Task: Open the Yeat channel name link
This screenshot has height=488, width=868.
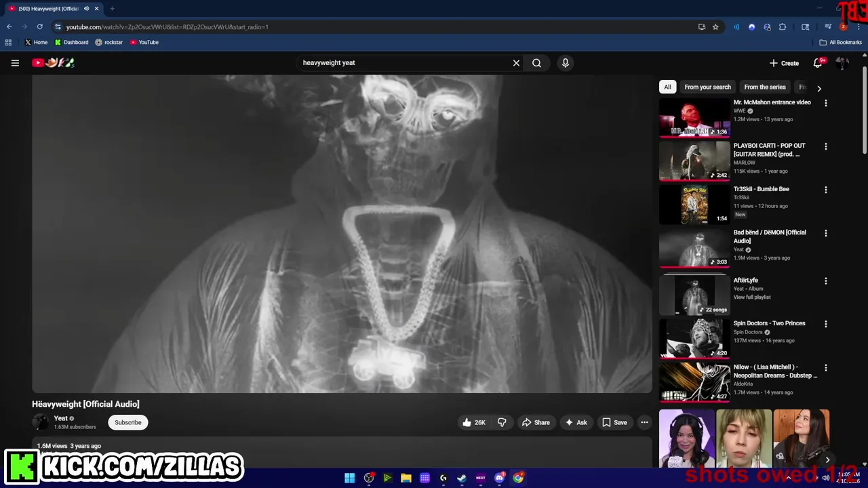Action: tap(61, 418)
